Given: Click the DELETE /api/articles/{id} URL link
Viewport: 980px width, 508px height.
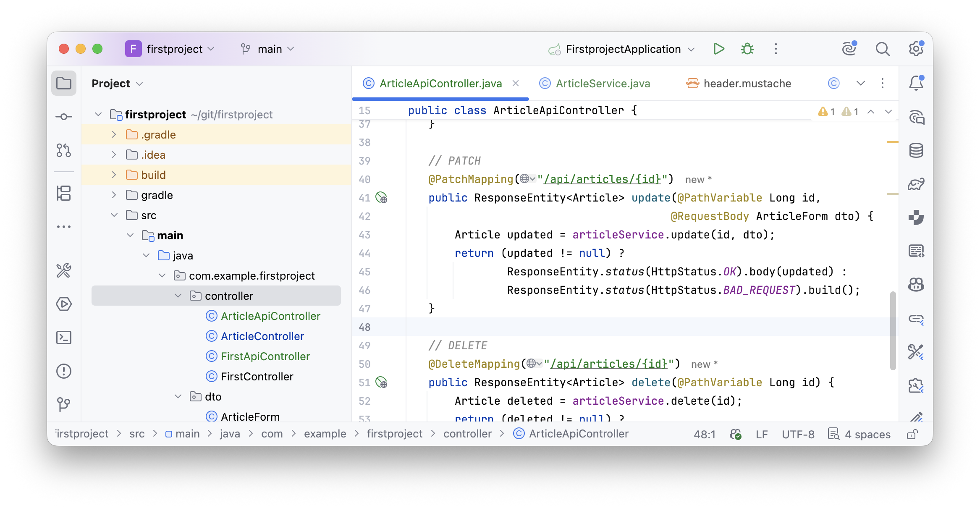Looking at the screenshot, I should pos(609,364).
